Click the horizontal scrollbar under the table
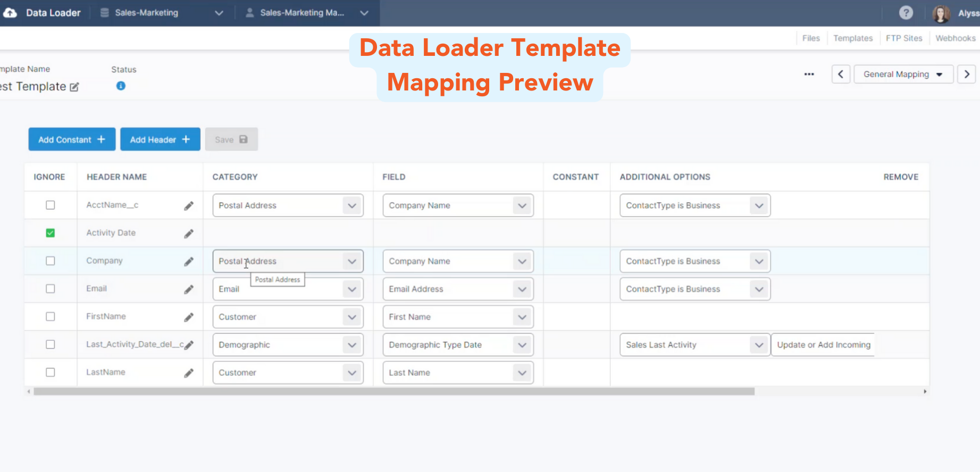980x472 pixels. [393, 392]
